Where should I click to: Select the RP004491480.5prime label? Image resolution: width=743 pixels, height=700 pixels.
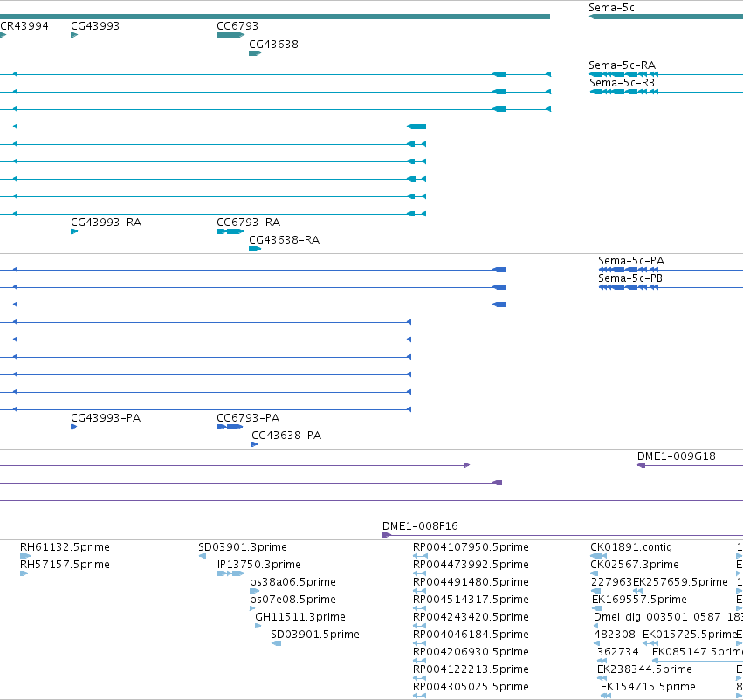tap(471, 582)
